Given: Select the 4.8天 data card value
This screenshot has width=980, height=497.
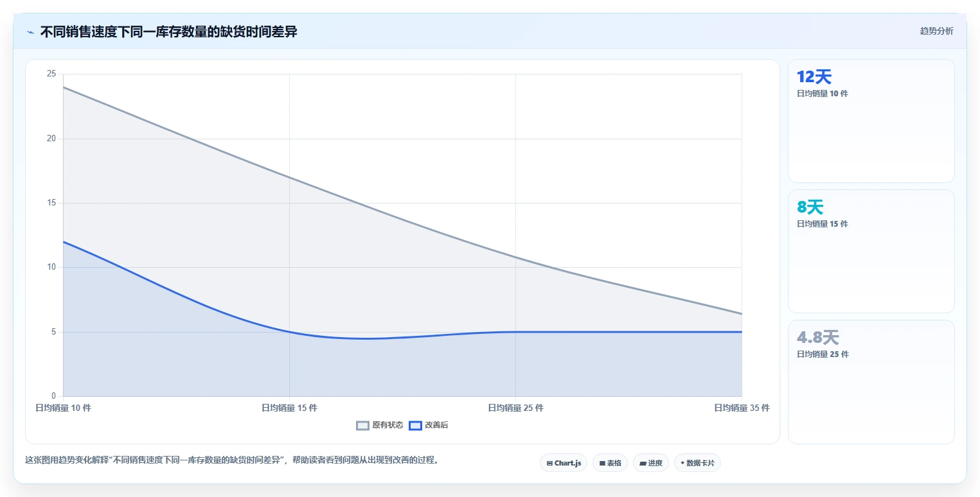Looking at the screenshot, I should 818,338.
